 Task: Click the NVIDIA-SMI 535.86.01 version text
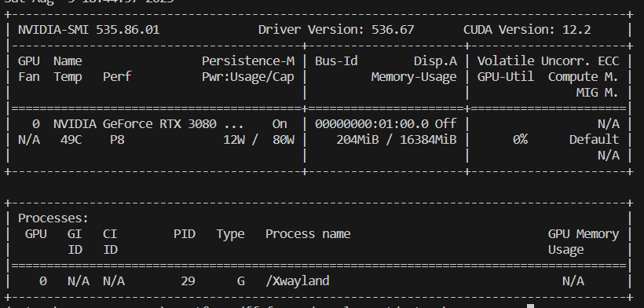click(89, 30)
